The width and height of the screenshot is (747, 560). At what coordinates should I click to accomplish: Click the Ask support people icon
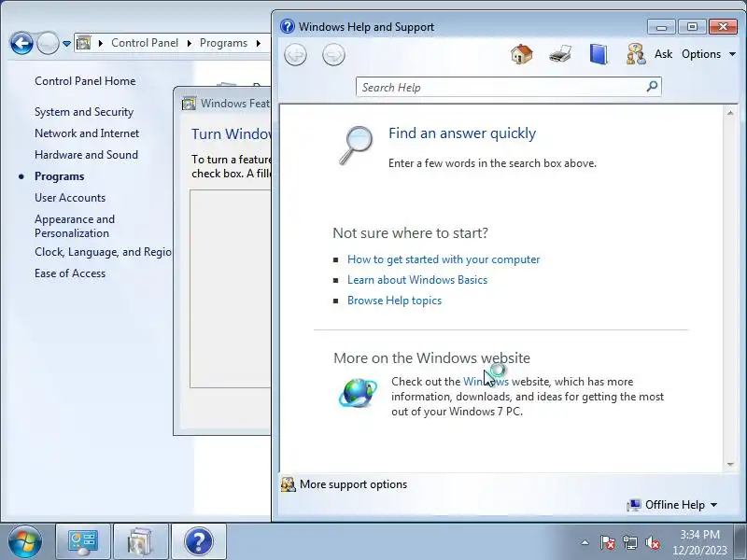(636, 54)
